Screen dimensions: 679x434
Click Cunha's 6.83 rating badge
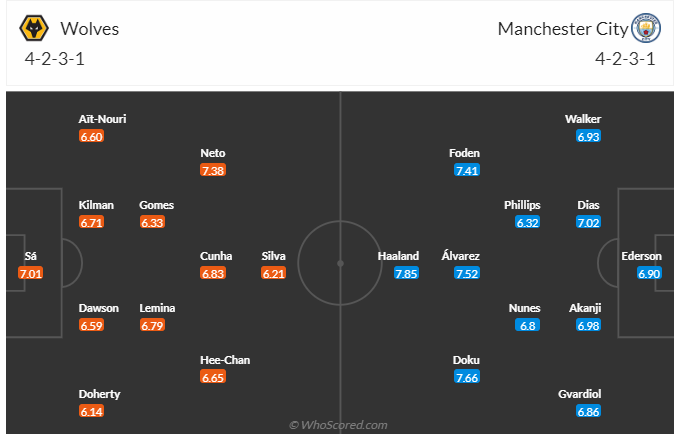(x=213, y=274)
